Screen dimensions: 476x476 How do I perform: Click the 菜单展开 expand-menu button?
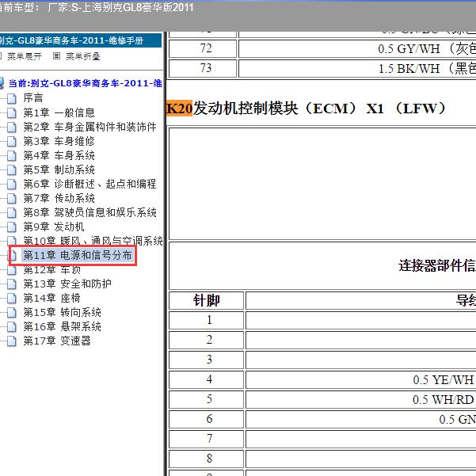pyautogui.click(x=24, y=56)
